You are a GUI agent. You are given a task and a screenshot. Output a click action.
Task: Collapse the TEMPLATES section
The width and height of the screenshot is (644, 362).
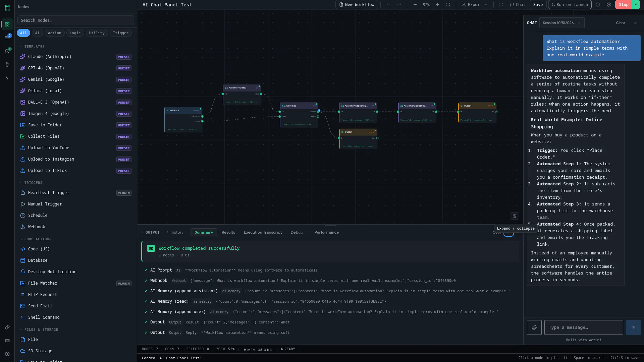pos(33,47)
